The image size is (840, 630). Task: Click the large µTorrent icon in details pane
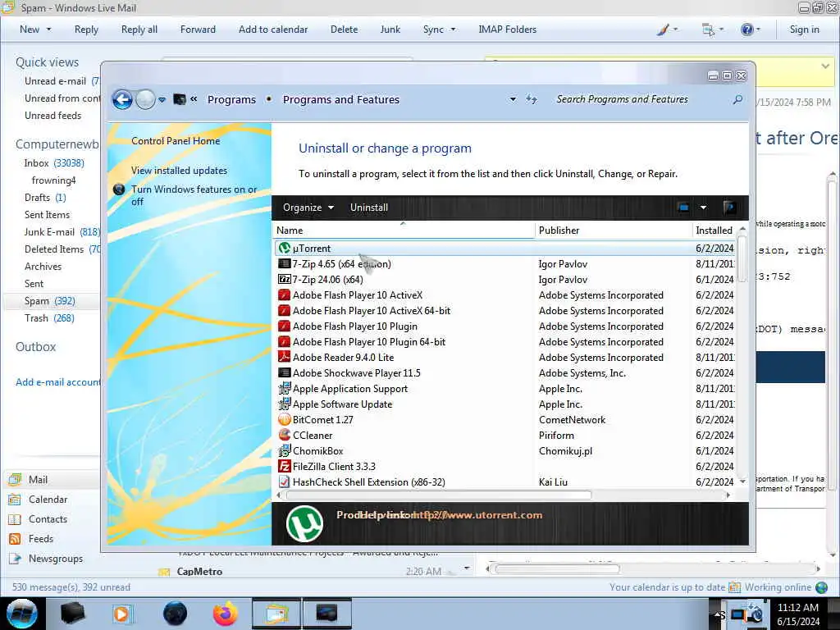(304, 523)
